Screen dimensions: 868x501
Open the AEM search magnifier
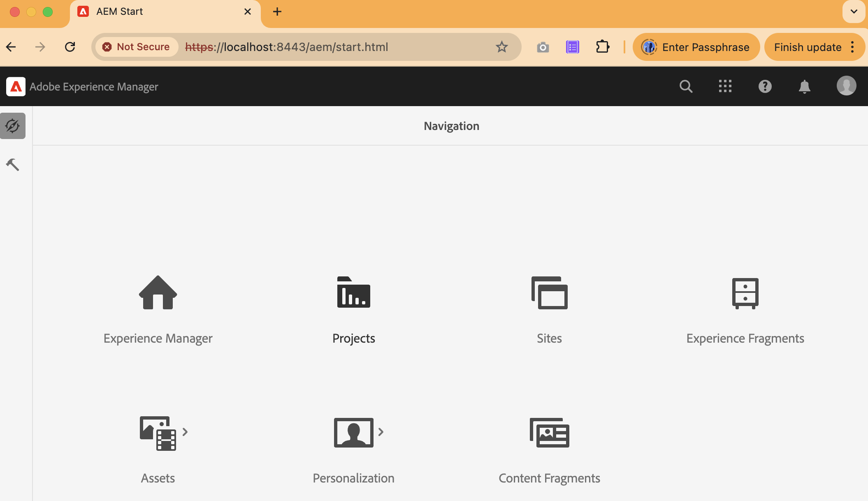point(686,86)
